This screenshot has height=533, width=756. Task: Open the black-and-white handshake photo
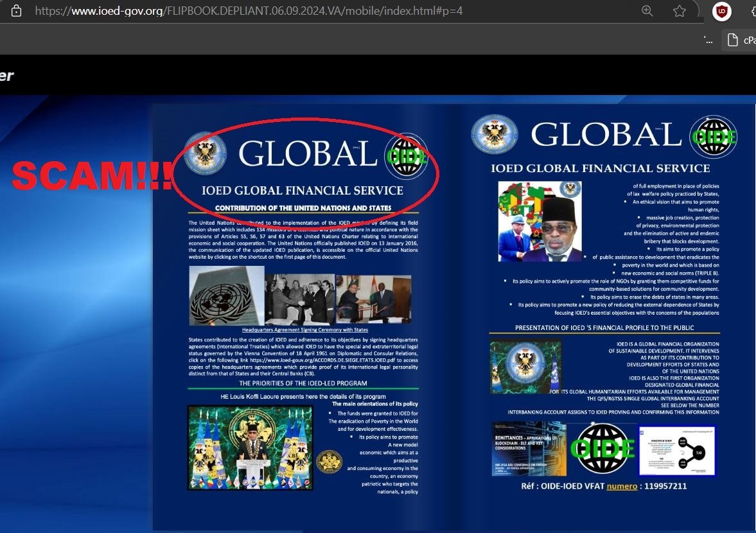[299, 299]
